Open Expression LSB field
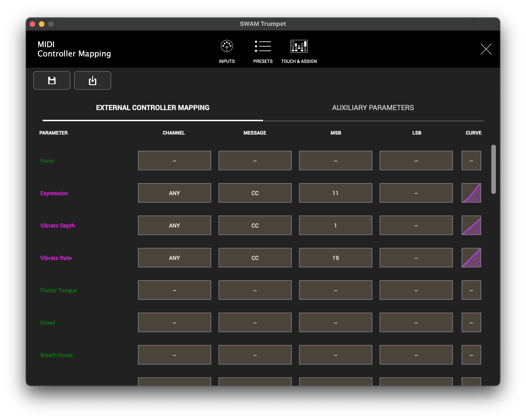The height and width of the screenshot is (420, 526). click(x=416, y=193)
